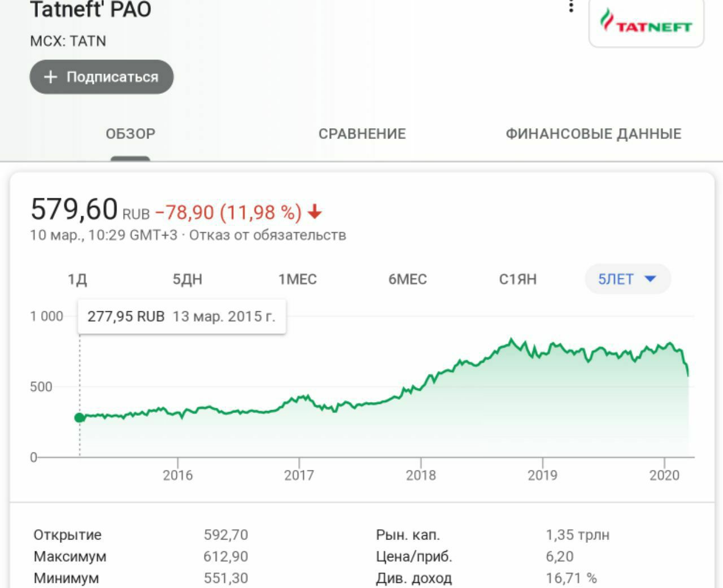Click the Цена/приб. label
This screenshot has height=588, width=723.
(414, 556)
